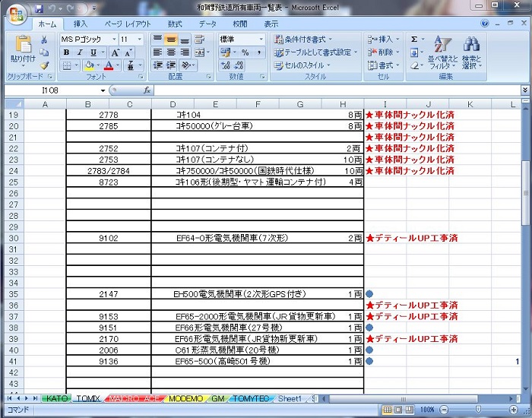Adjust the zoom slider handle

click(478, 410)
